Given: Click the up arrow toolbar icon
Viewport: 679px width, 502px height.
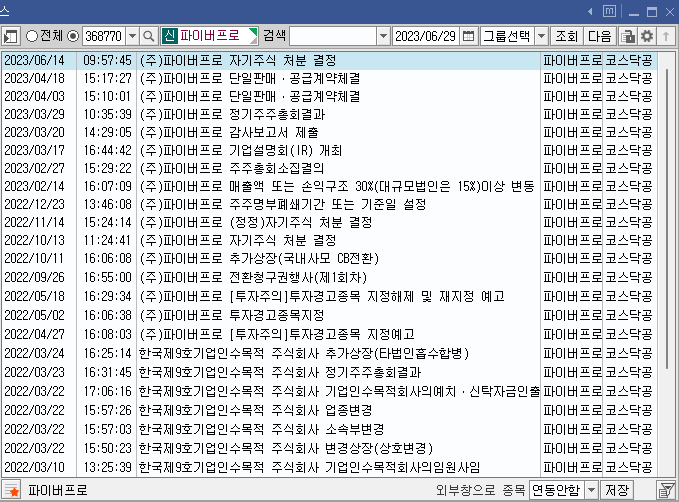Looking at the screenshot, I should [666, 36].
